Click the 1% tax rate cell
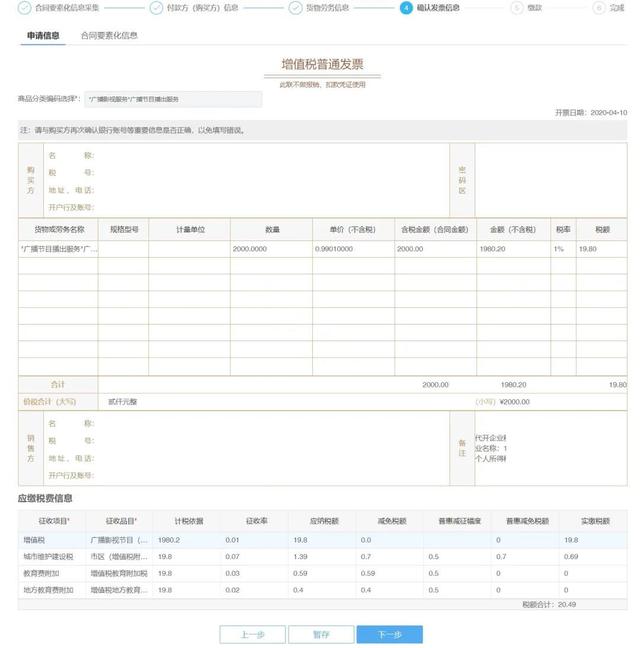 pyautogui.click(x=563, y=249)
